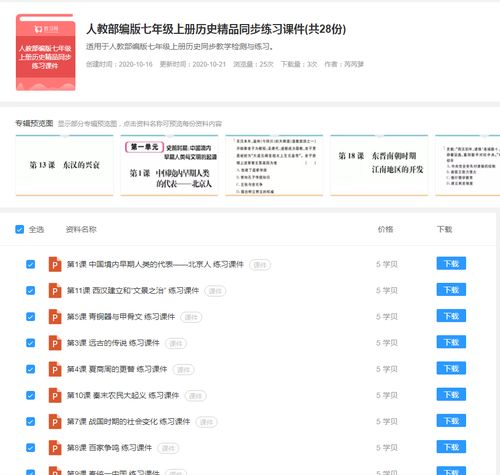Image resolution: width=500 pixels, height=475 pixels.
Task: Download the 第11课 西汉建立 courseware
Action: pyautogui.click(x=451, y=290)
